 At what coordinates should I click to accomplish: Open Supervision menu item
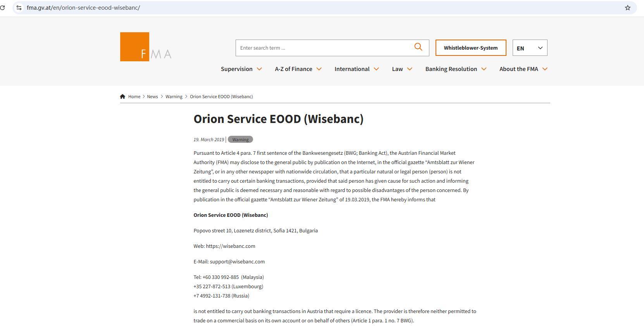(x=237, y=69)
